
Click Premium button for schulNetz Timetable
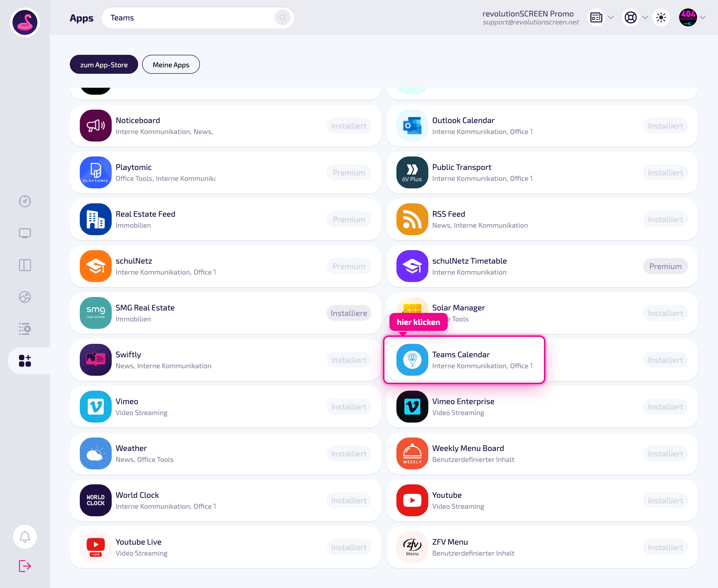[665, 266]
